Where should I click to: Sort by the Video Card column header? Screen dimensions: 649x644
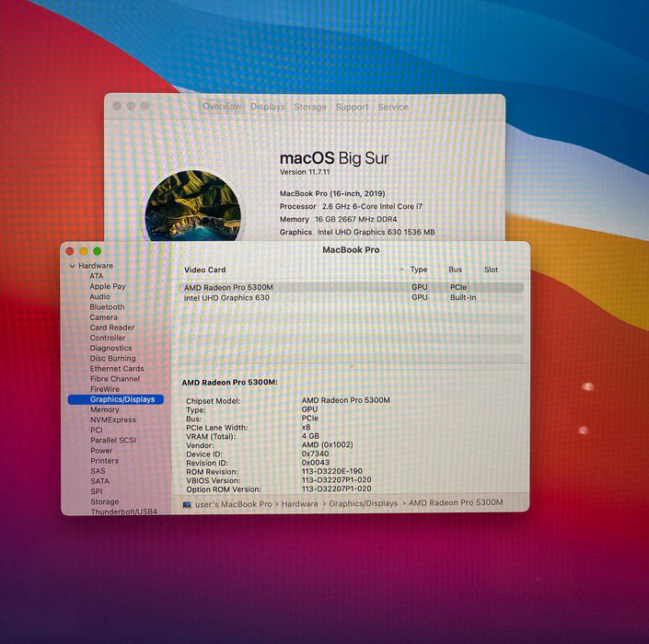(x=205, y=270)
